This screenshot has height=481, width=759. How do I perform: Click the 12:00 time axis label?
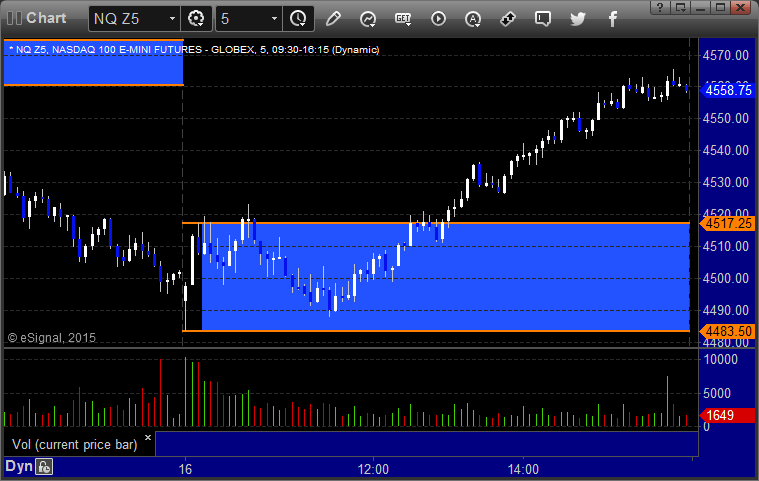click(373, 469)
